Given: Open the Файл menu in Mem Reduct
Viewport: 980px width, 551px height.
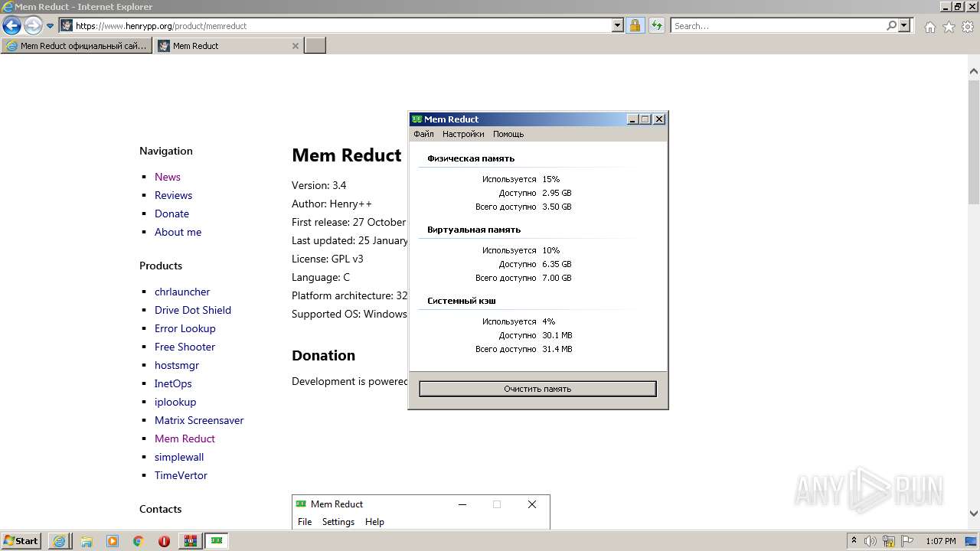Looking at the screenshot, I should click(423, 134).
